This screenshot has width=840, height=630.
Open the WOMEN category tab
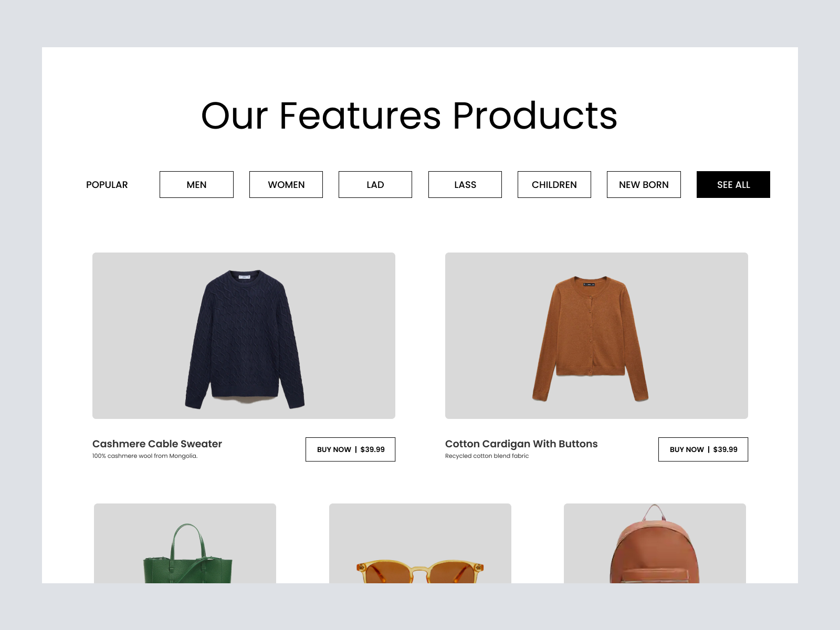pos(286,185)
